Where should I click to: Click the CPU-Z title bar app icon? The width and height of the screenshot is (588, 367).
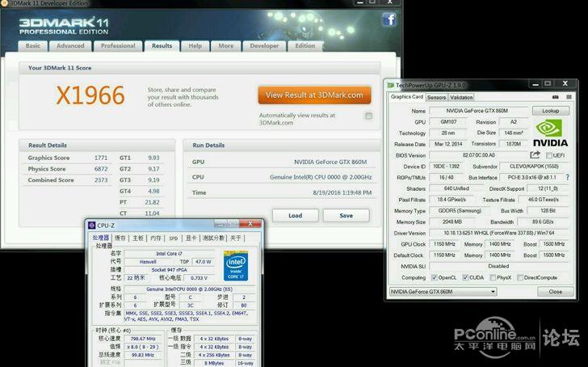coord(92,226)
